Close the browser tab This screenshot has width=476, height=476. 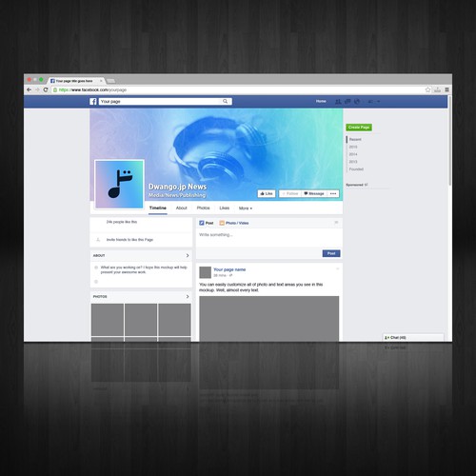[101, 81]
